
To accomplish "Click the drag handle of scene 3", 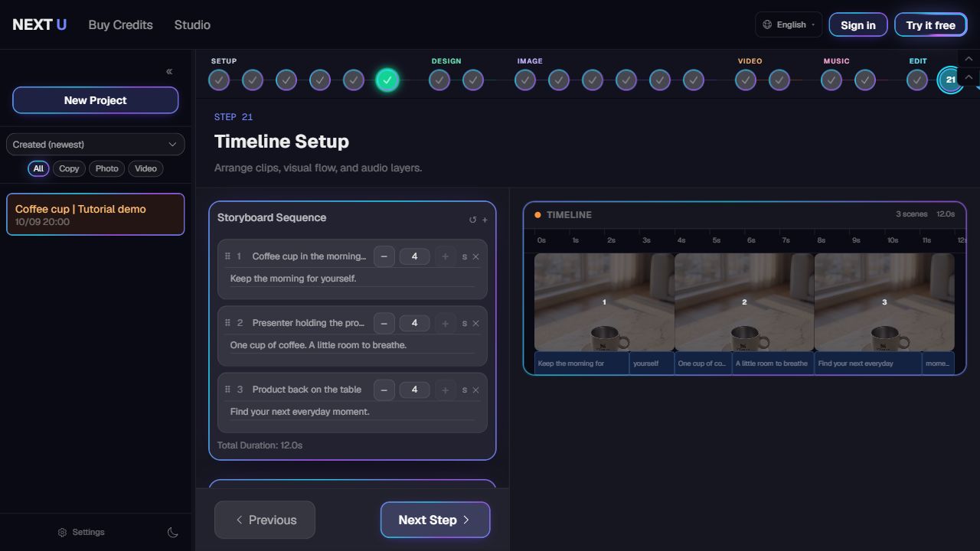I will point(227,390).
